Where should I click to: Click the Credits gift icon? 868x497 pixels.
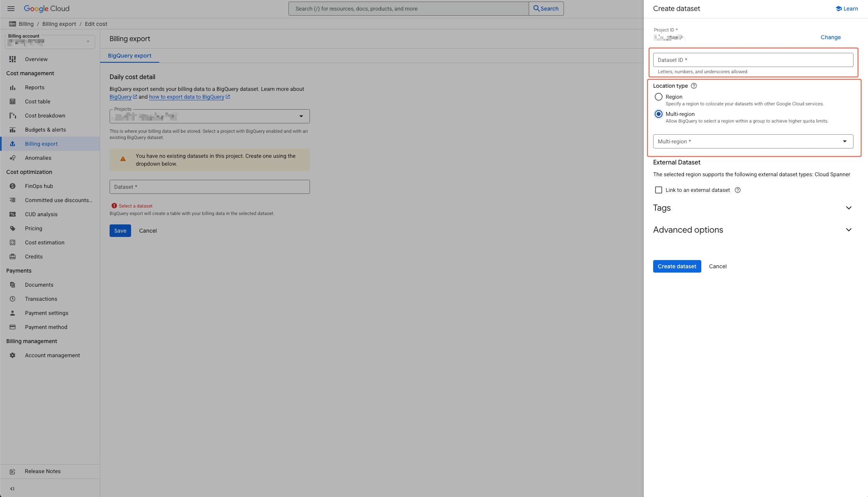point(13,257)
